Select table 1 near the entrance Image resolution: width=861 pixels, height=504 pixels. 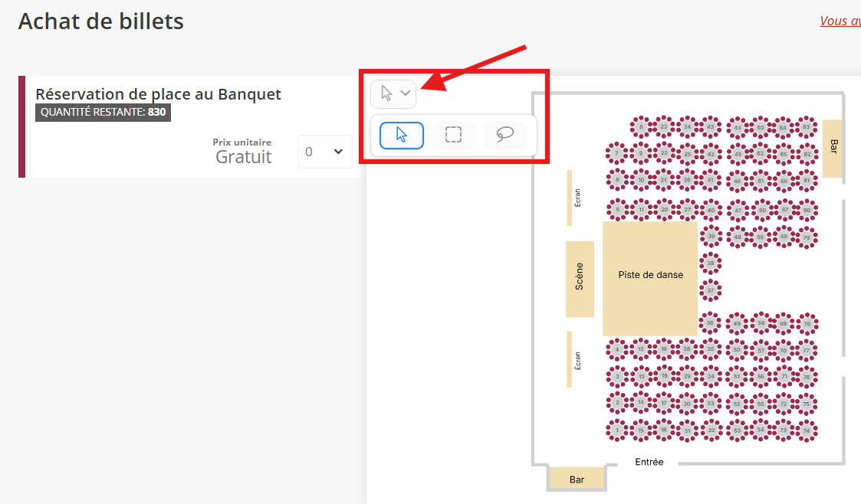click(x=617, y=430)
